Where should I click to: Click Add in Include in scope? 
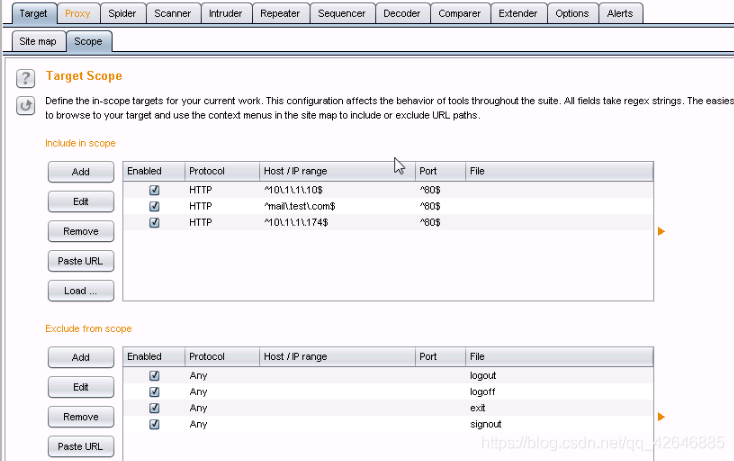[81, 172]
